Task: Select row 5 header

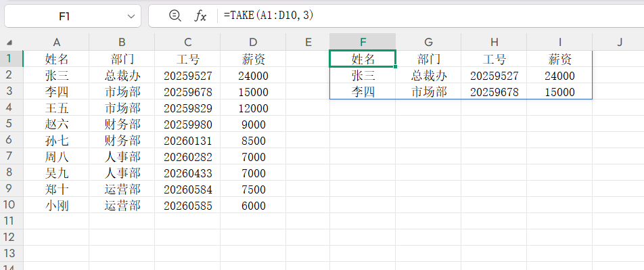Action: (11, 124)
